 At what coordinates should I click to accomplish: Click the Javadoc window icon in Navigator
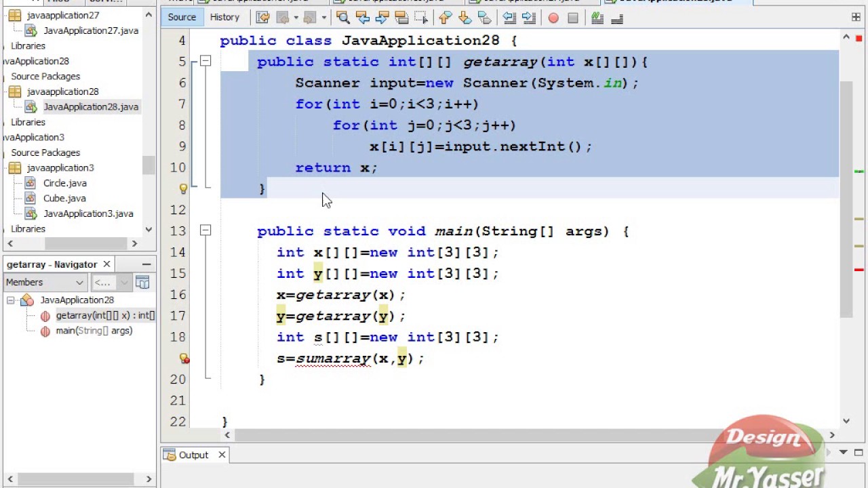[142, 282]
